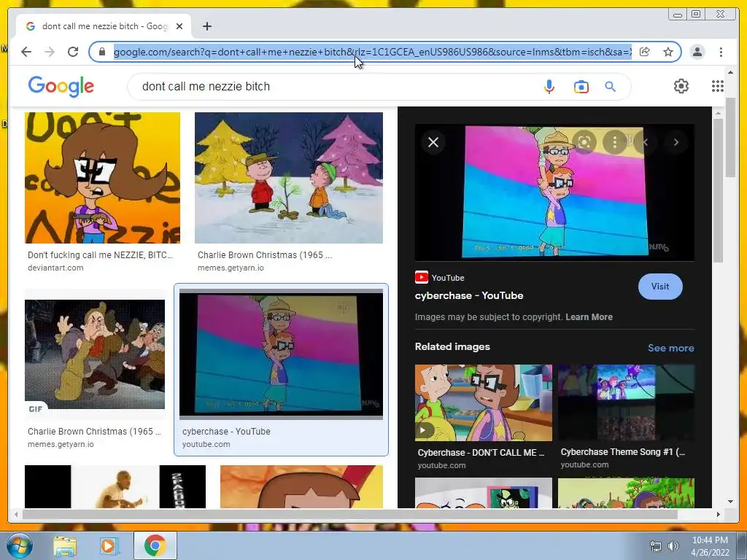This screenshot has height=560, width=747.
Task: Reload the page with refresh icon
Action: click(73, 52)
